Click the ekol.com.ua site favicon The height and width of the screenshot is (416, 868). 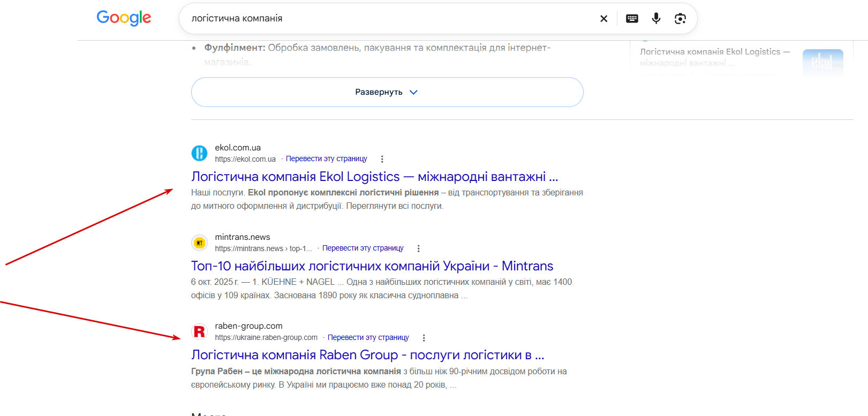pos(199,153)
